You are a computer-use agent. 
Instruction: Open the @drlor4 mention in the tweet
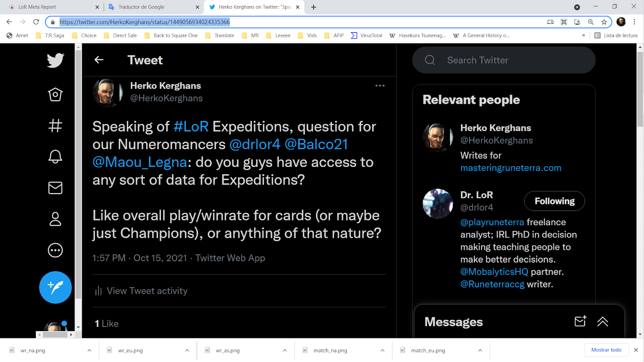[x=255, y=144]
